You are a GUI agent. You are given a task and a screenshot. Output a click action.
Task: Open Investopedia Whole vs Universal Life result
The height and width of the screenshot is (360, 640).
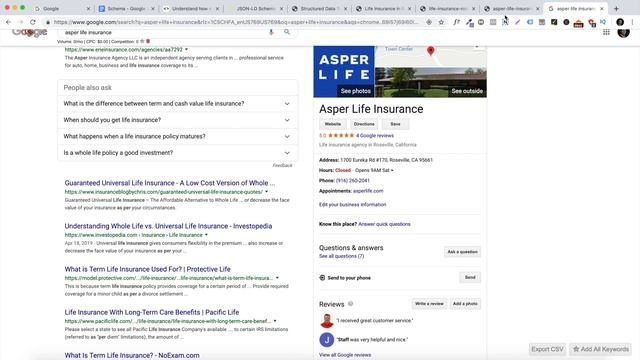click(x=168, y=226)
